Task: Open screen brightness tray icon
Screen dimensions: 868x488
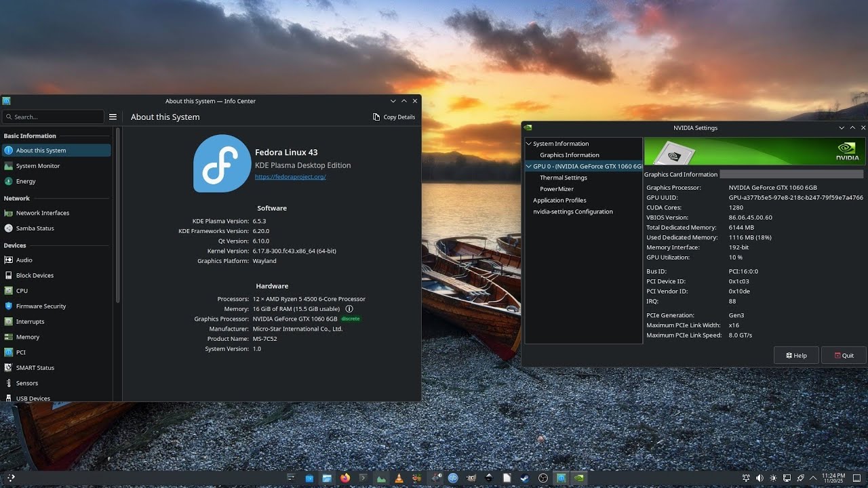Action: tap(773, 478)
